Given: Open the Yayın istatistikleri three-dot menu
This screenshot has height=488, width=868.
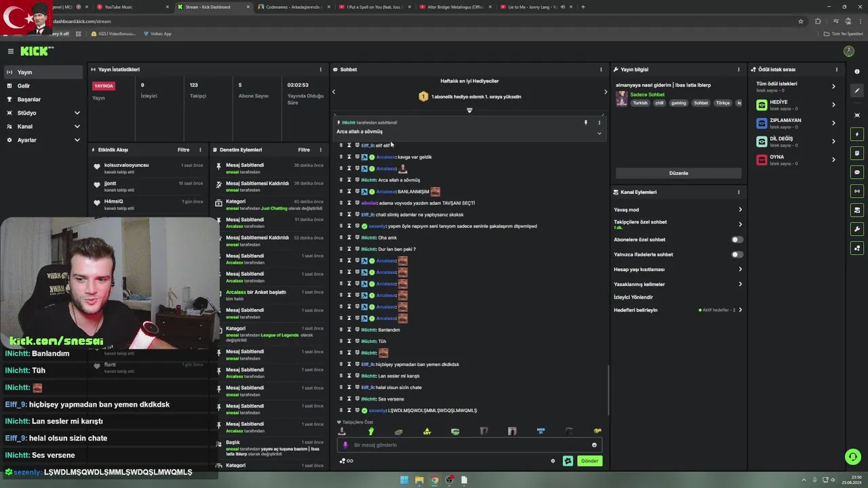Looking at the screenshot, I should (321, 69).
